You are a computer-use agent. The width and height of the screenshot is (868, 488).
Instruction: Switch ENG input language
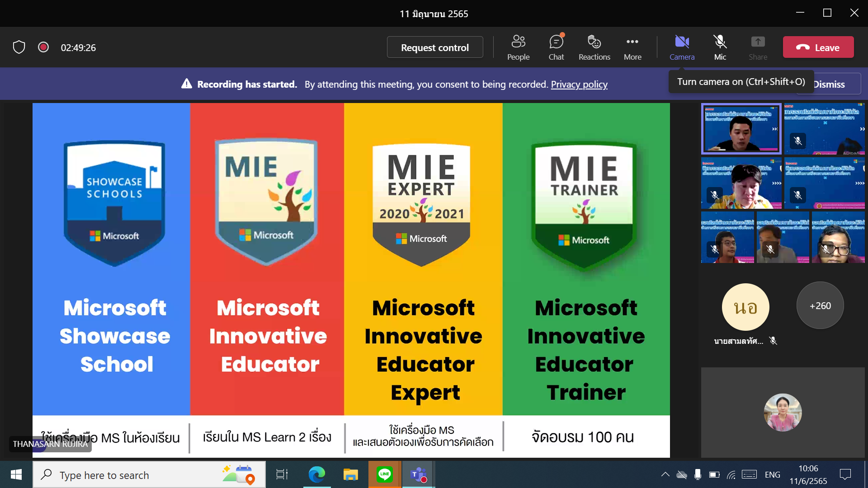[772, 474]
